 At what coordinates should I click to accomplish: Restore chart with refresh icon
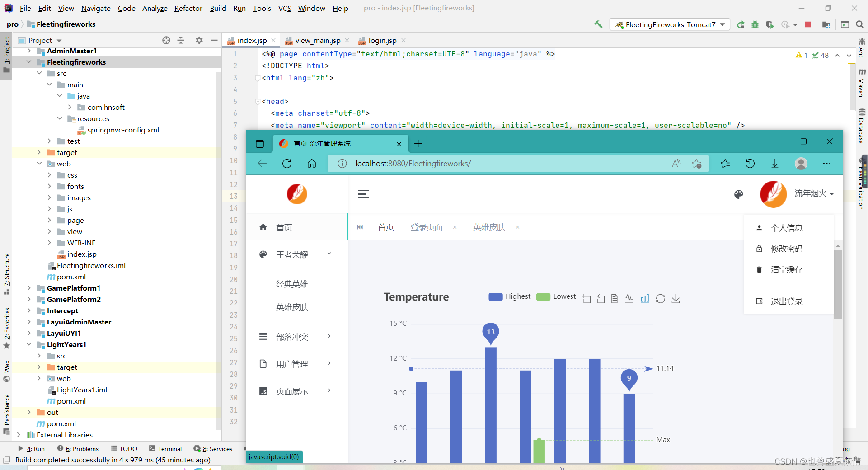click(661, 299)
